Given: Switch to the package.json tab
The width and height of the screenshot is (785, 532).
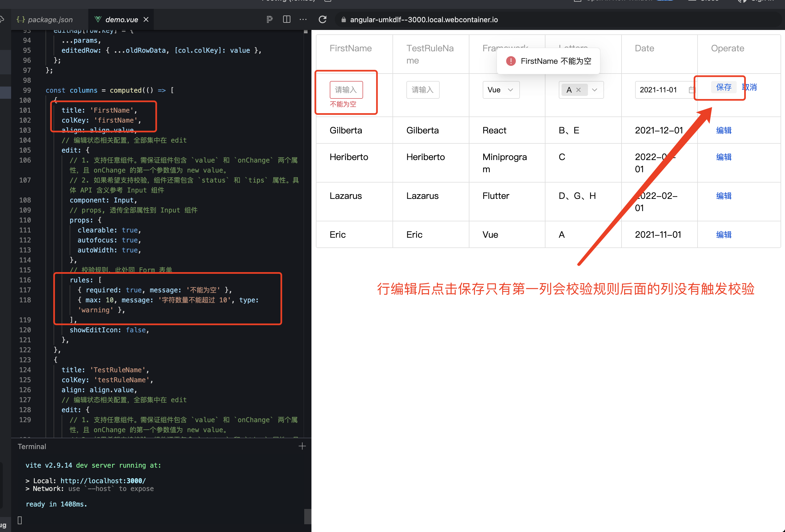Looking at the screenshot, I should [49, 19].
